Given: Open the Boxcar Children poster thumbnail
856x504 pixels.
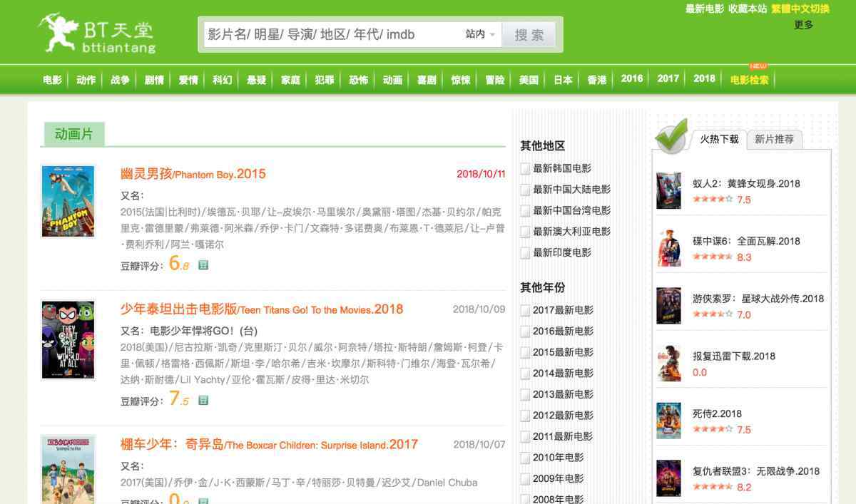Looking at the screenshot, I should pyautogui.click(x=68, y=469).
